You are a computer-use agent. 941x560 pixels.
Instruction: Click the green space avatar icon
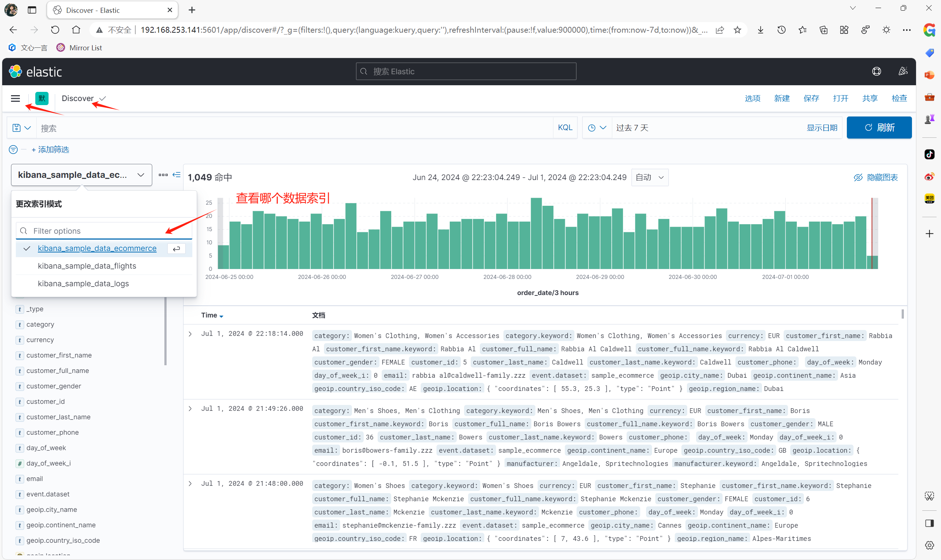(x=42, y=98)
